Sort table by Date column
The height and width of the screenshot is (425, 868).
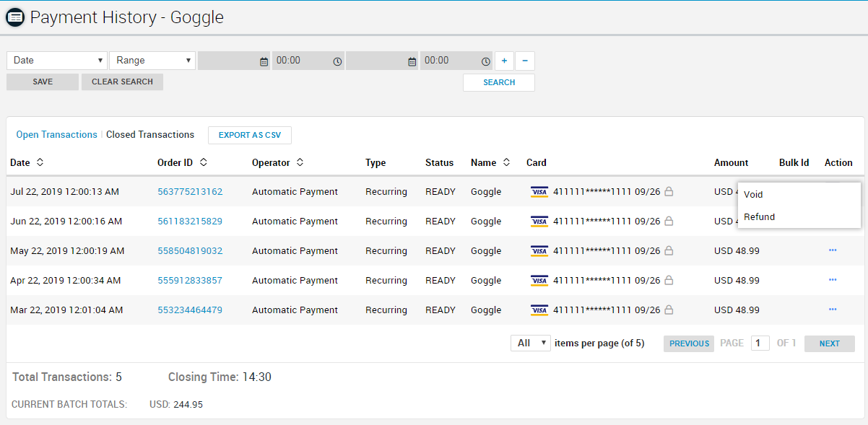point(40,162)
